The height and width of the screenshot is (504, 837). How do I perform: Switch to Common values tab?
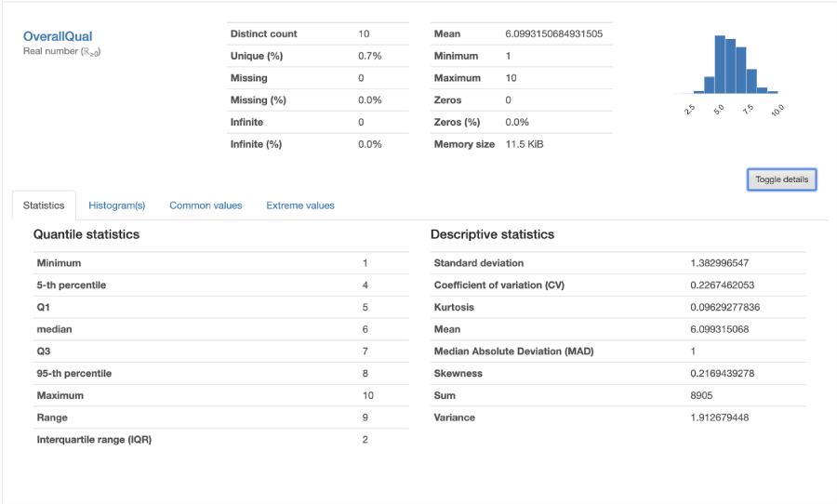pos(206,206)
